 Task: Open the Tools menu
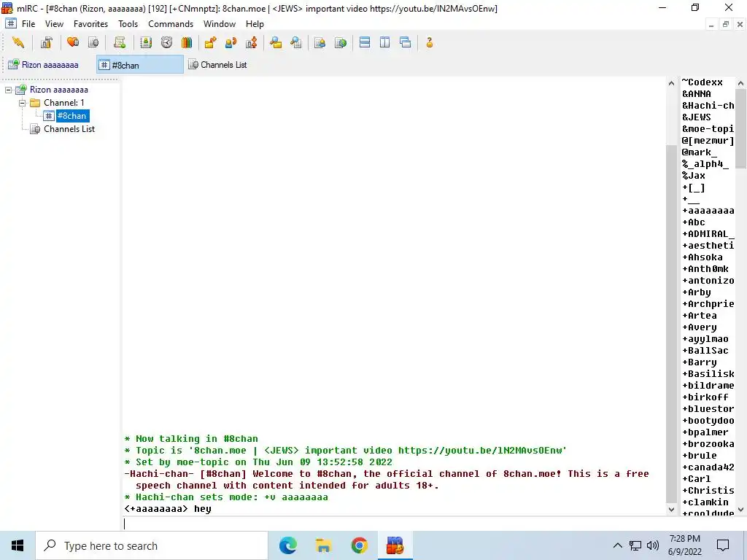click(x=128, y=24)
